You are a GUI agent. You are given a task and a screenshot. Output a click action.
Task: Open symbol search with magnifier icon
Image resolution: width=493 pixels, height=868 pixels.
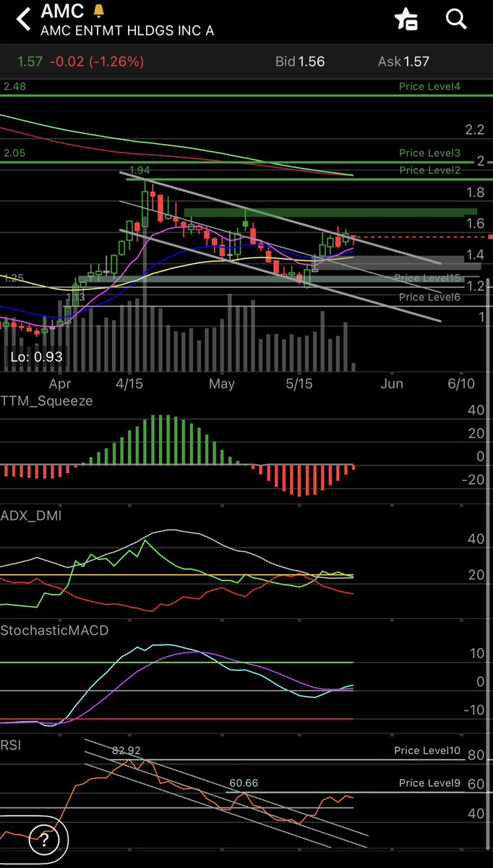coord(456,19)
